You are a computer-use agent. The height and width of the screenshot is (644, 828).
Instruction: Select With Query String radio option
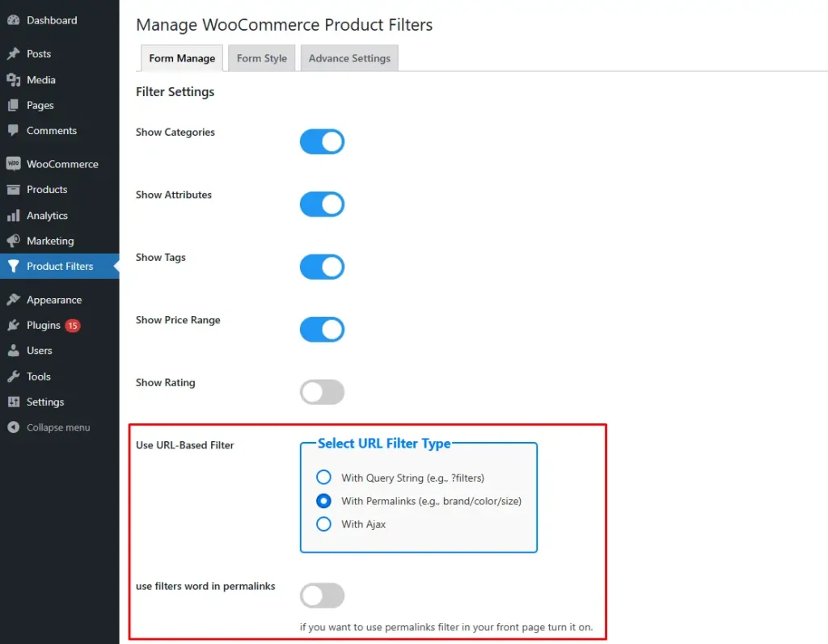323,478
